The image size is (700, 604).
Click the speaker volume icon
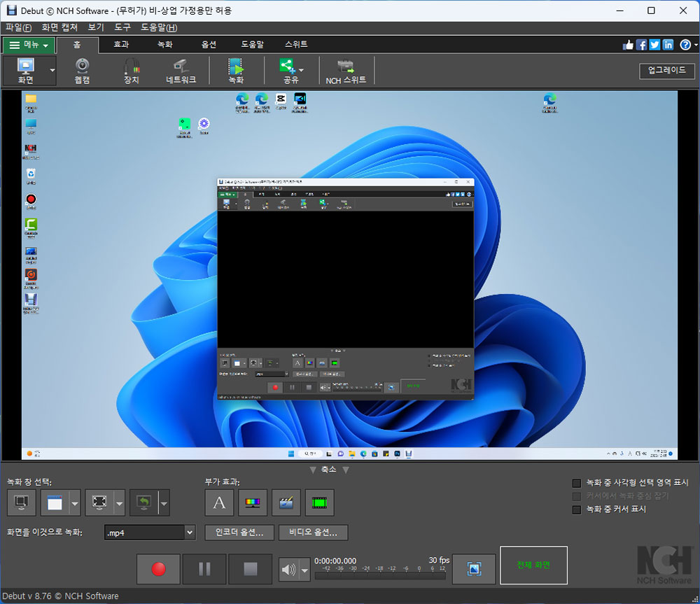tap(289, 570)
